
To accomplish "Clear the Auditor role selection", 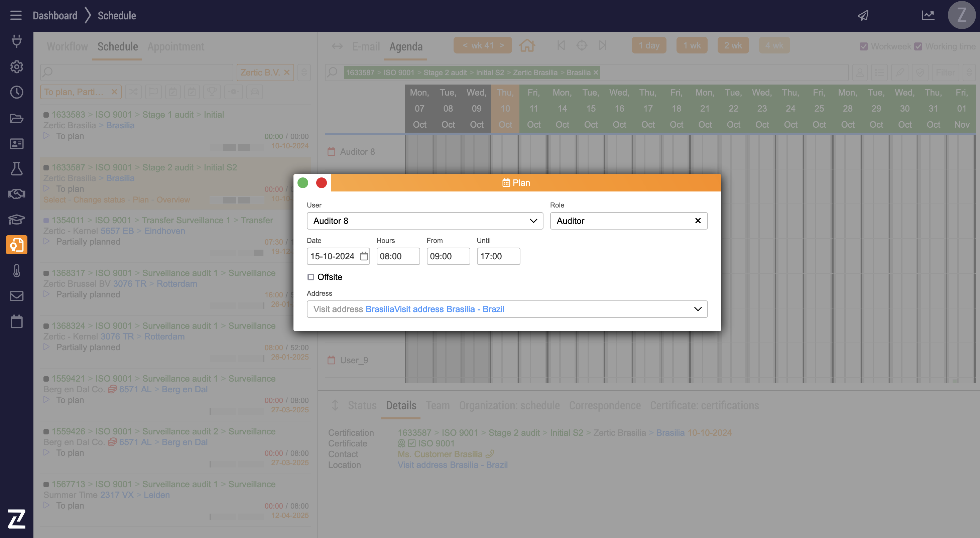I will (698, 221).
